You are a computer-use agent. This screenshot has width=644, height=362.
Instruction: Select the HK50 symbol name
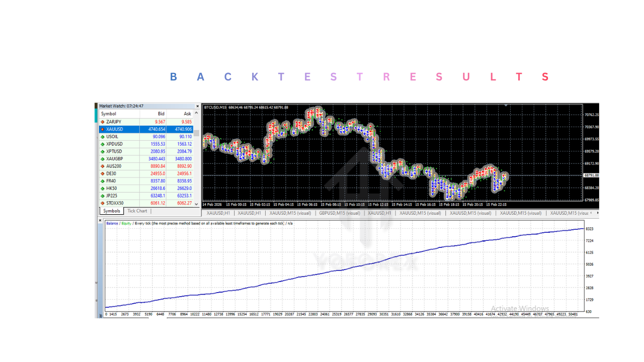pyautogui.click(x=111, y=189)
